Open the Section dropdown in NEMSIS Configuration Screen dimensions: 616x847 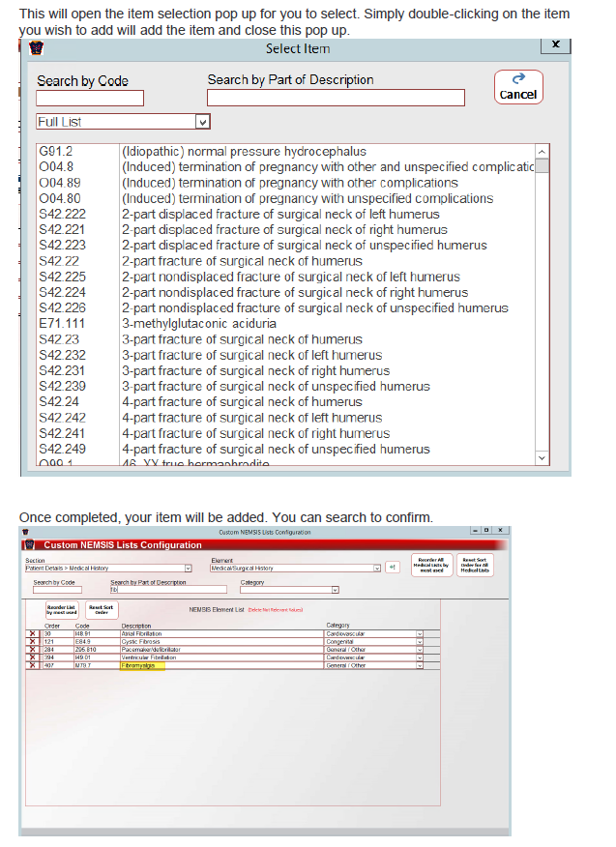(188, 569)
